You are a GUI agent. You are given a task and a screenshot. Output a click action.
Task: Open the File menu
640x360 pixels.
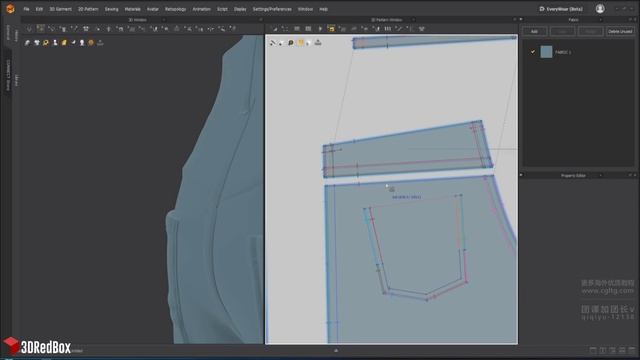(26, 9)
